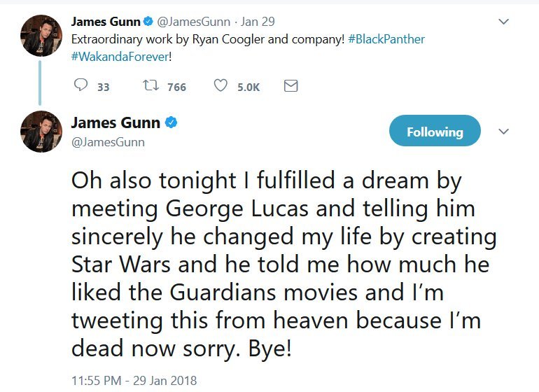Reply to the Ryan Coogler tweet
Image resolution: width=539 pixels, height=392 pixels.
[x=81, y=86]
